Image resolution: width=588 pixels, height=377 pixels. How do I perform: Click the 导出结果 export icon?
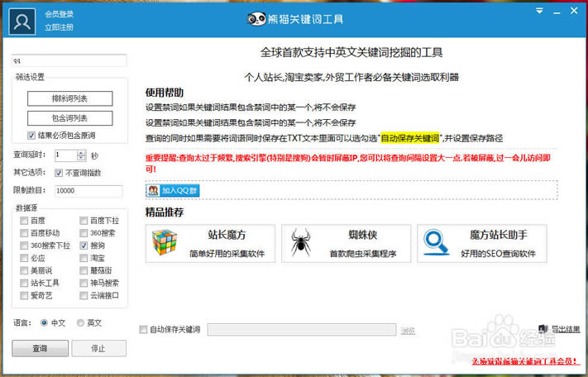(x=543, y=329)
